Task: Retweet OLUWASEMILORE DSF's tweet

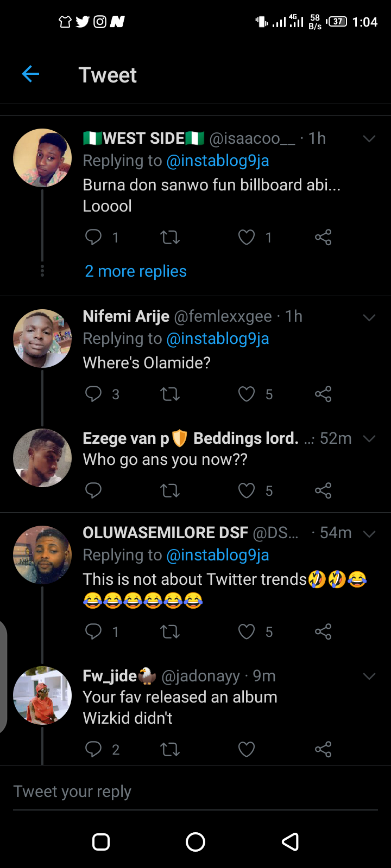Action: pyautogui.click(x=170, y=631)
